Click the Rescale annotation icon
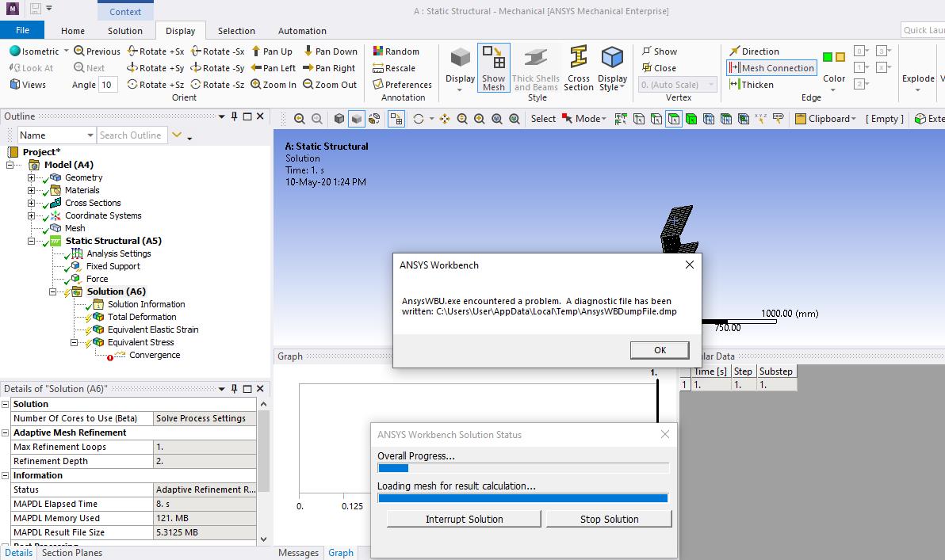The width and height of the screenshot is (945, 560). (x=378, y=68)
